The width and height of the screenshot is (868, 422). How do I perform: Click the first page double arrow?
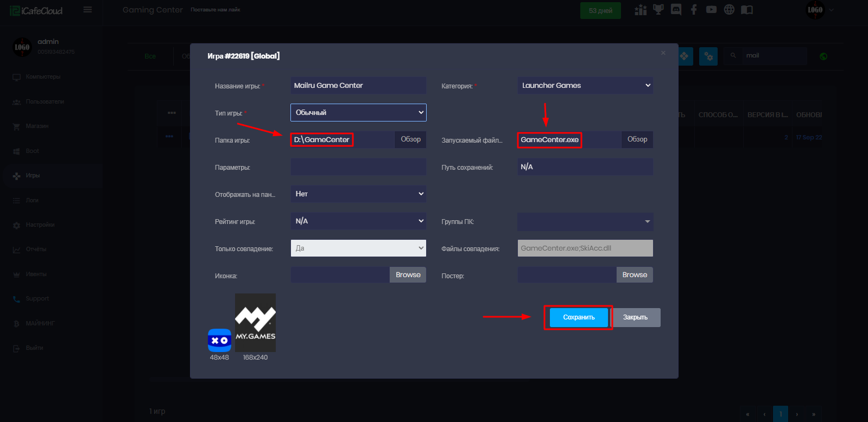(747, 414)
